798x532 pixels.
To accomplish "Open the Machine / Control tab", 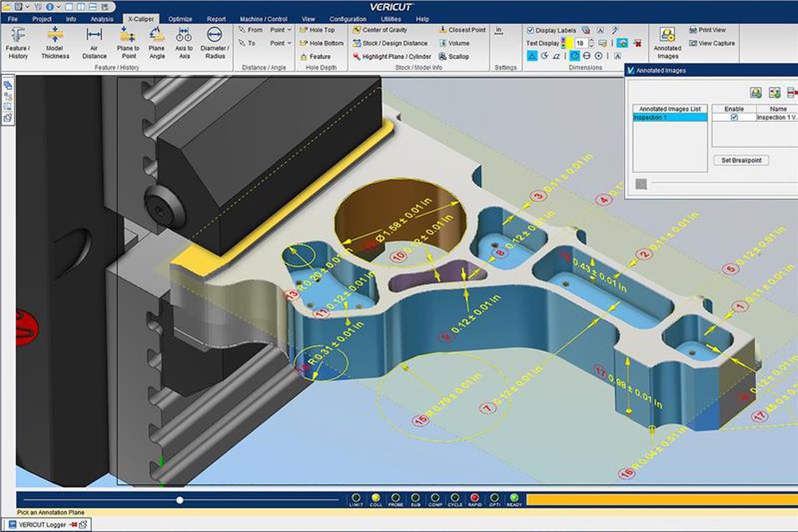I will click(264, 19).
